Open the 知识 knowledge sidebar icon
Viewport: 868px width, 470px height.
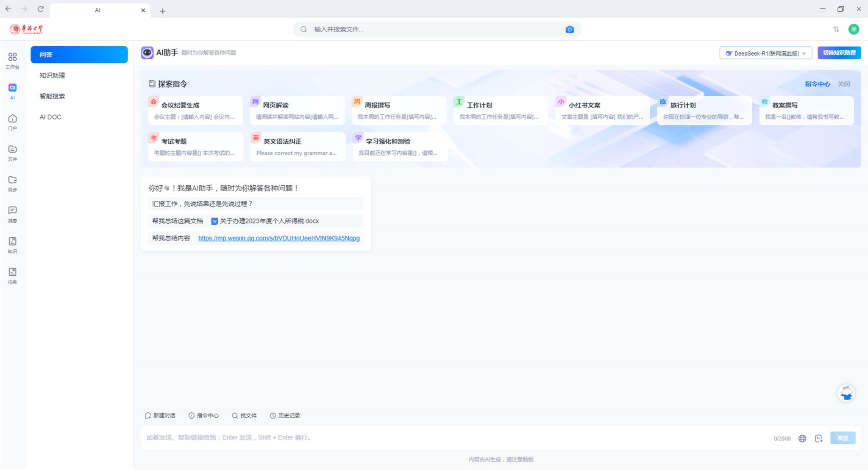point(12,245)
